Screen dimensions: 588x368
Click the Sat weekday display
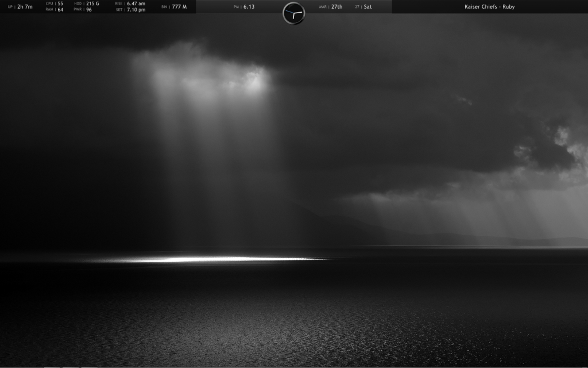367,7
